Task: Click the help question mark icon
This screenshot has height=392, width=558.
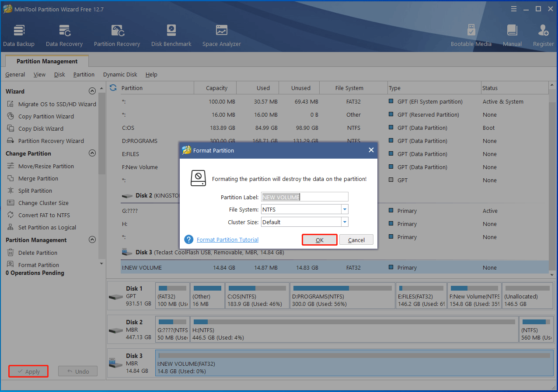Action: (x=189, y=239)
